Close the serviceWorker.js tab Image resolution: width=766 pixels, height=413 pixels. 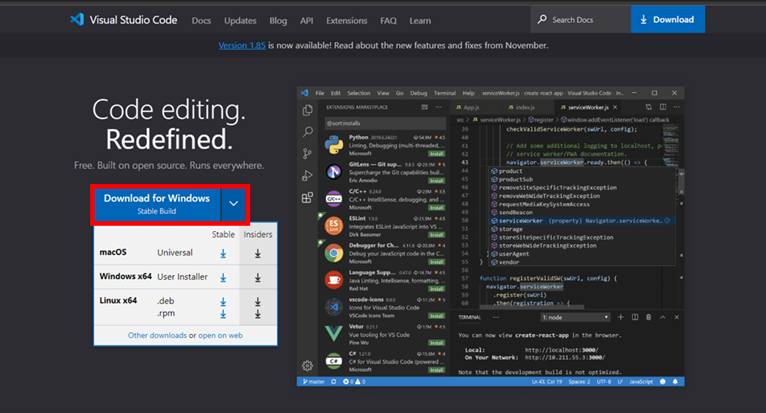coord(615,107)
